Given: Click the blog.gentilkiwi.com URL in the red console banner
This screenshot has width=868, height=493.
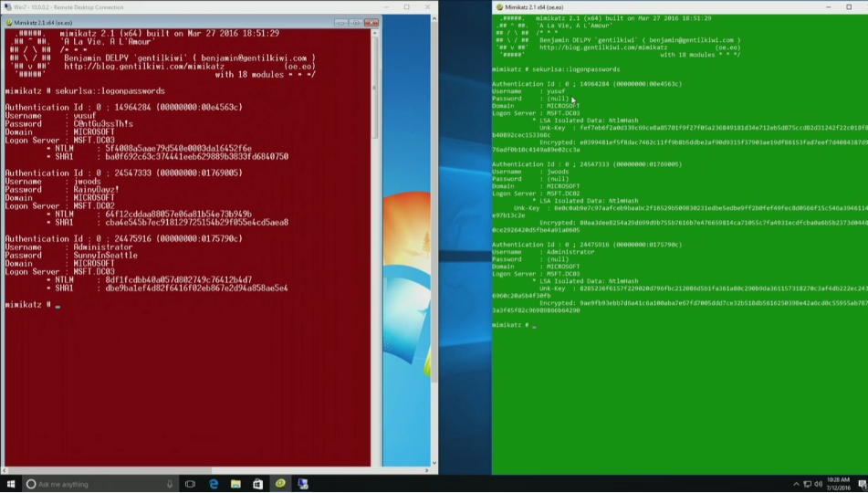Looking at the screenshot, I should 144,66.
